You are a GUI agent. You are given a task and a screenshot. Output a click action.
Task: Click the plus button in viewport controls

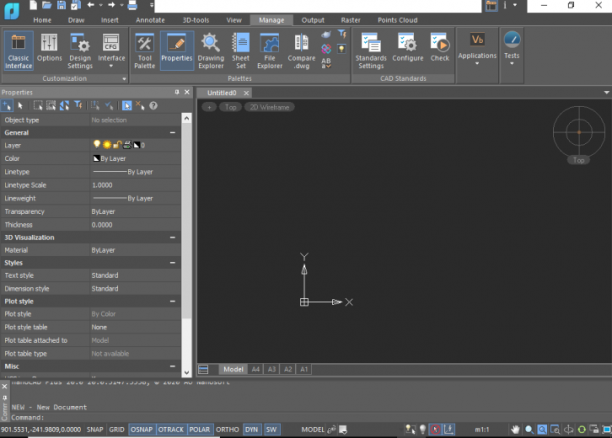pos(209,107)
